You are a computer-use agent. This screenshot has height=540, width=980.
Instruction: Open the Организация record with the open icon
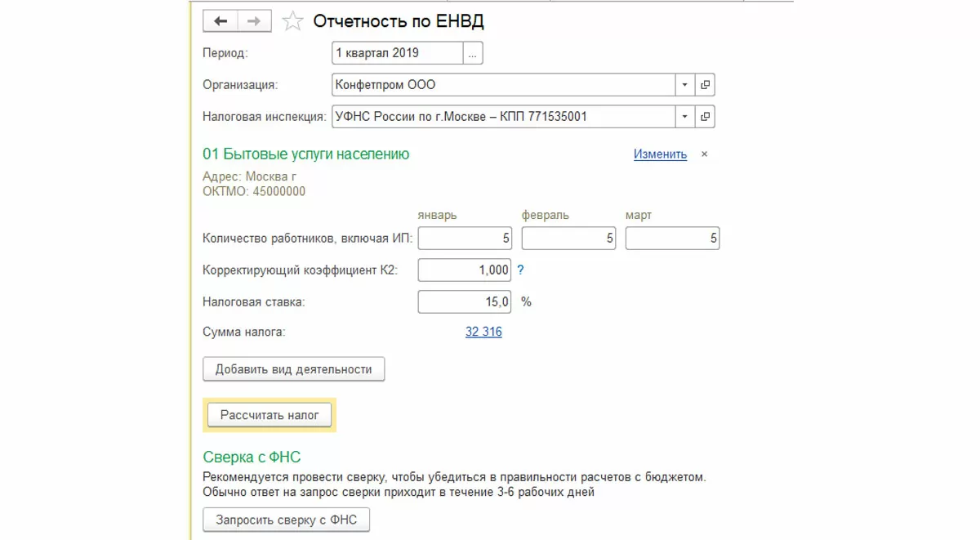tap(706, 85)
